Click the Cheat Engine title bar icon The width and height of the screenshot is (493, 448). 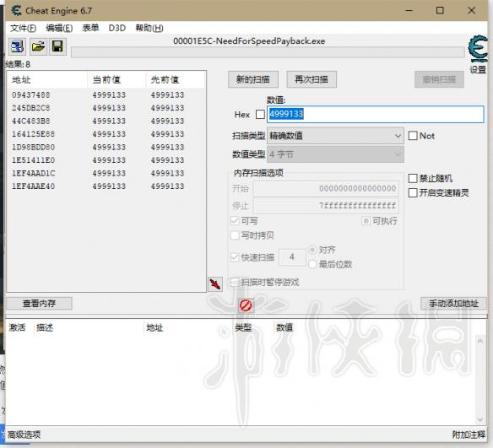click(16, 11)
